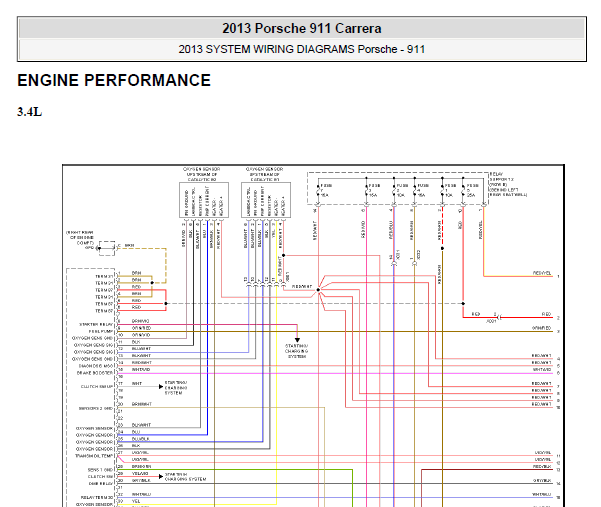The width and height of the screenshot is (601, 507).
Task: Click the "BRN/WHT" wire label at pin 20
Action: [x=142, y=404]
